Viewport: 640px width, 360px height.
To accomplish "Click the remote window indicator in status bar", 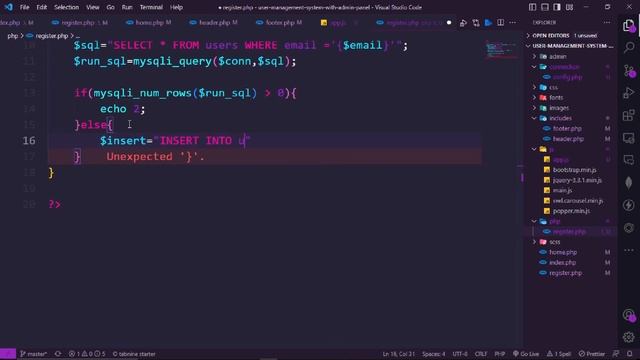I will pyautogui.click(x=8, y=354).
